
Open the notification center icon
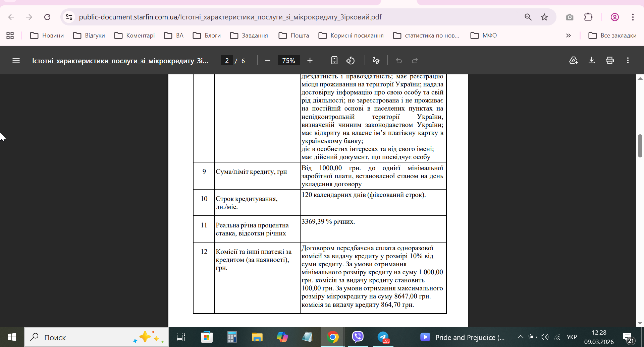tap(628, 338)
